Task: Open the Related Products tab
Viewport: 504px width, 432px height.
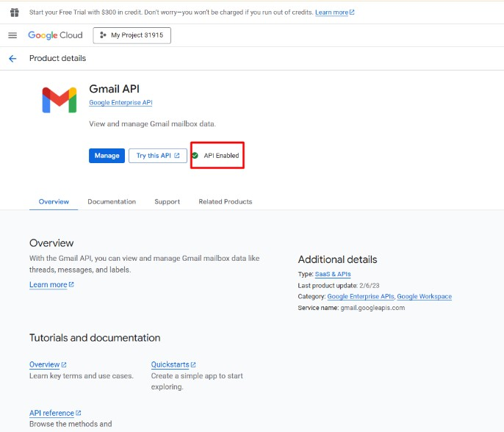Action: point(225,201)
